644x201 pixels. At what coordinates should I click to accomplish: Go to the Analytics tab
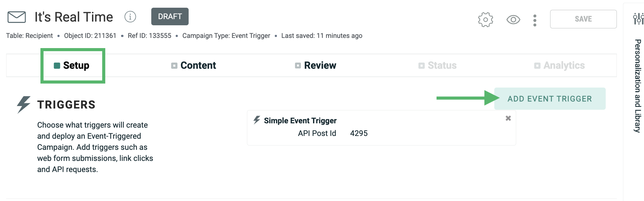coord(559,65)
